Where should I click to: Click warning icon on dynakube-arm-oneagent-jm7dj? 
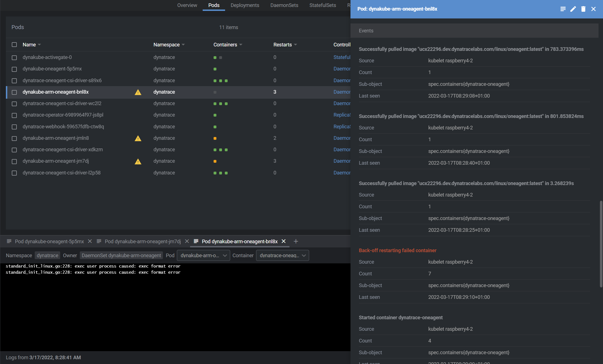[138, 162]
